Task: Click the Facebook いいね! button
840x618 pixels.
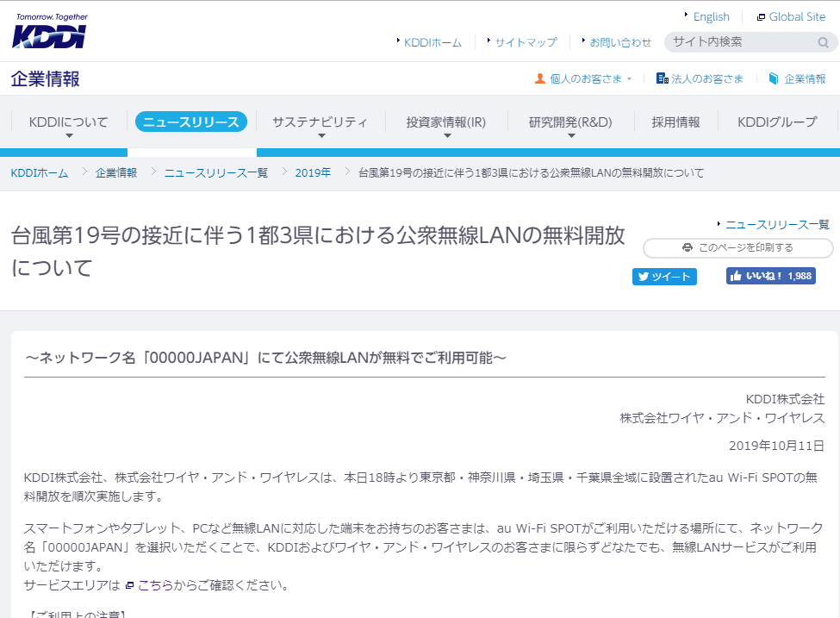Action: pyautogui.click(x=770, y=276)
